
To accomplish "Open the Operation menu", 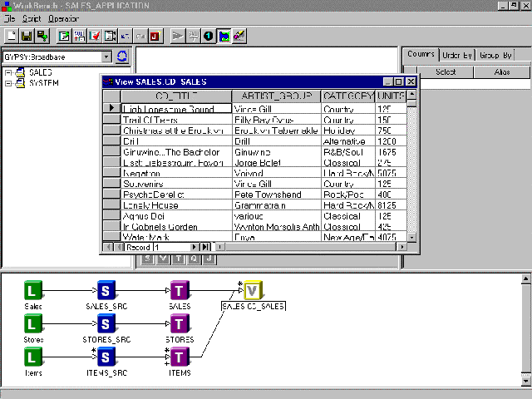I will [x=64, y=17].
